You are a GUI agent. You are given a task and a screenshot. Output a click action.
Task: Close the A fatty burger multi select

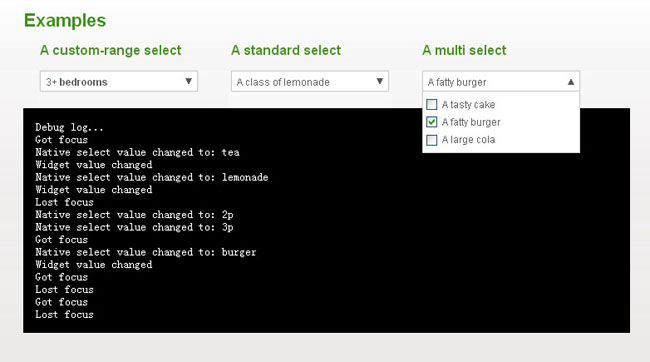pos(501,81)
